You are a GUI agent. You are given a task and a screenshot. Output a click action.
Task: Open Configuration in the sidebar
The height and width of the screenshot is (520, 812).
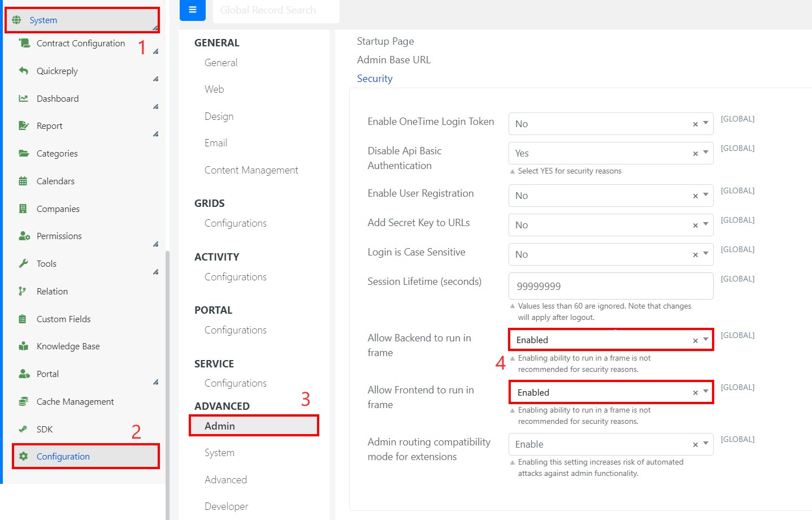tap(86, 456)
